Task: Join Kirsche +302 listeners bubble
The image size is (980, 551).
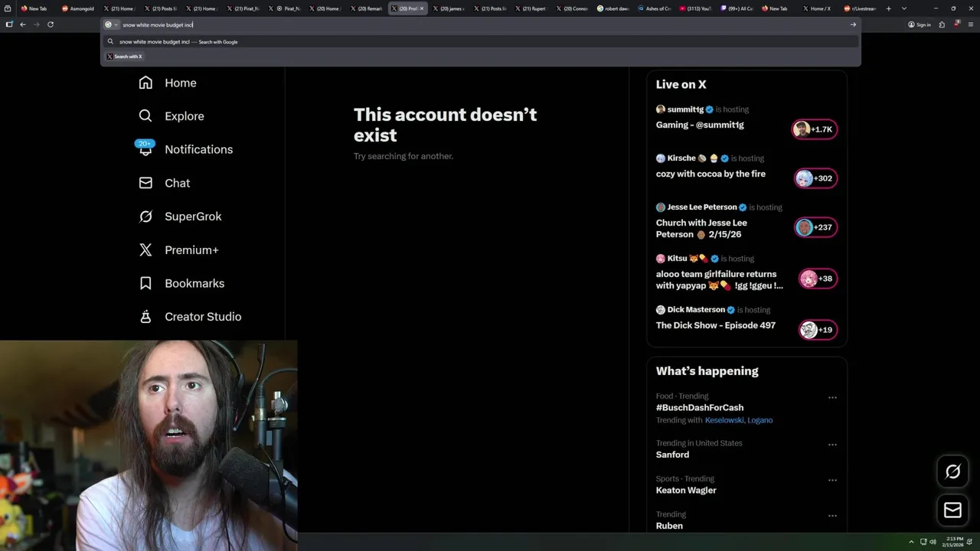Action: click(x=816, y=178)
